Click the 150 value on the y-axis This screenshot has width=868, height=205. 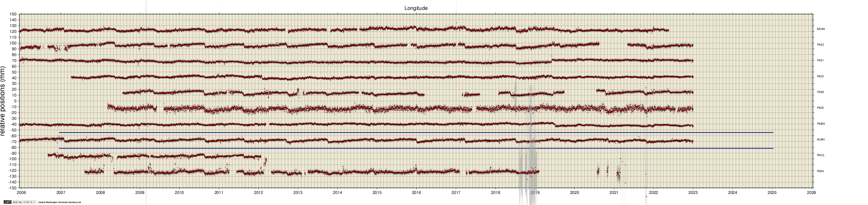click(x=13, y=14)
